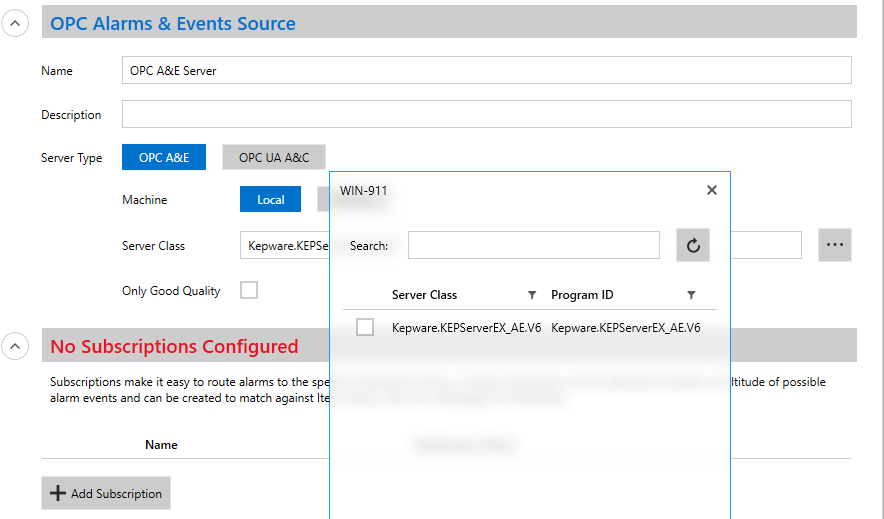Viewport: 884px width, 519px height.
Task: Collapse the No Subscriptions Configured section
Action: pyautogui.click(x=15, y=346)
